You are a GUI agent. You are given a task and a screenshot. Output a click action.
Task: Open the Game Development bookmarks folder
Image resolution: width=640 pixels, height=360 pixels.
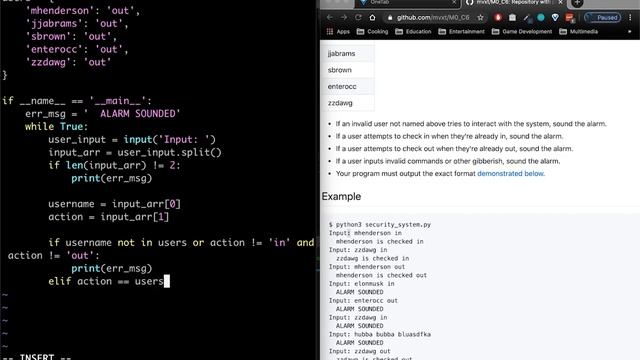point(522,31)
